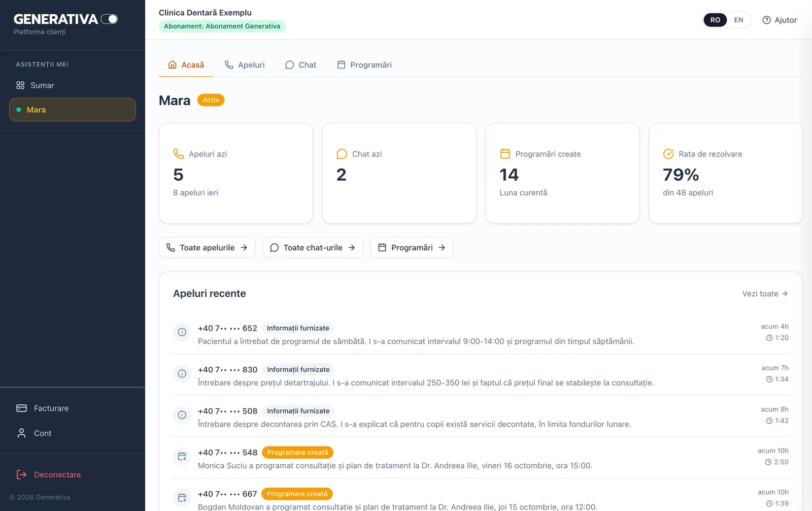Click Vezi toate link for recent calls
The width and height of the screenshot is (812, 511).
[765, 294]
